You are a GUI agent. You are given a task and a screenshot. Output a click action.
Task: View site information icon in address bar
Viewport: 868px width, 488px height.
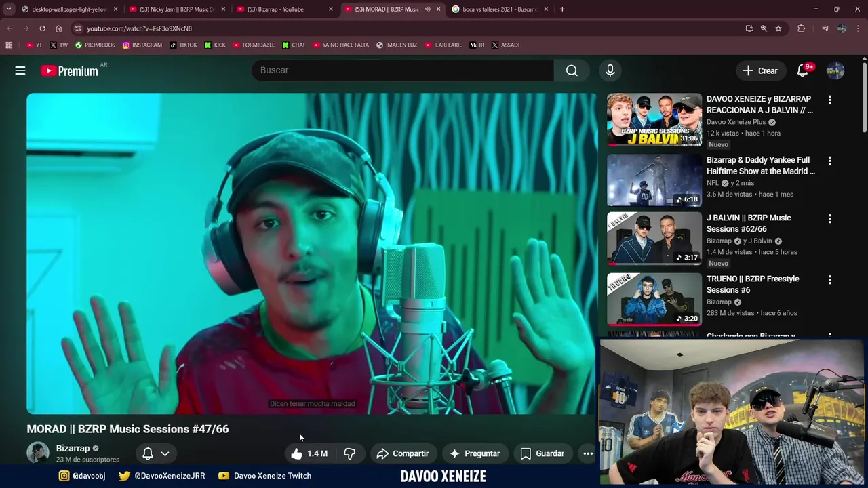click(79, 28)
